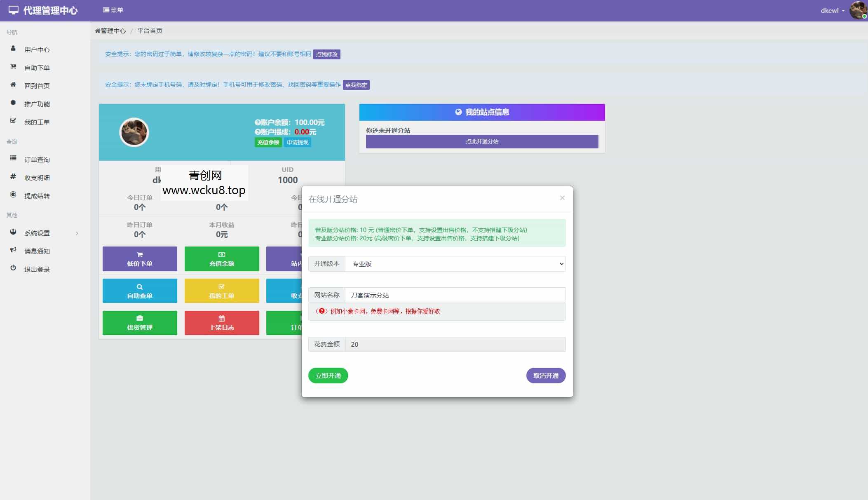The width and height of the screenshot is (868, 500).
Task: Click the logout power icon
Action: [x=13, y=268]
